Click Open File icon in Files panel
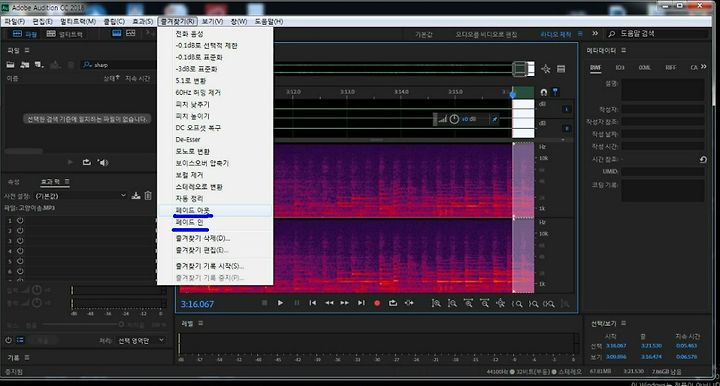 pyautogui.click(x=10, y=65)
